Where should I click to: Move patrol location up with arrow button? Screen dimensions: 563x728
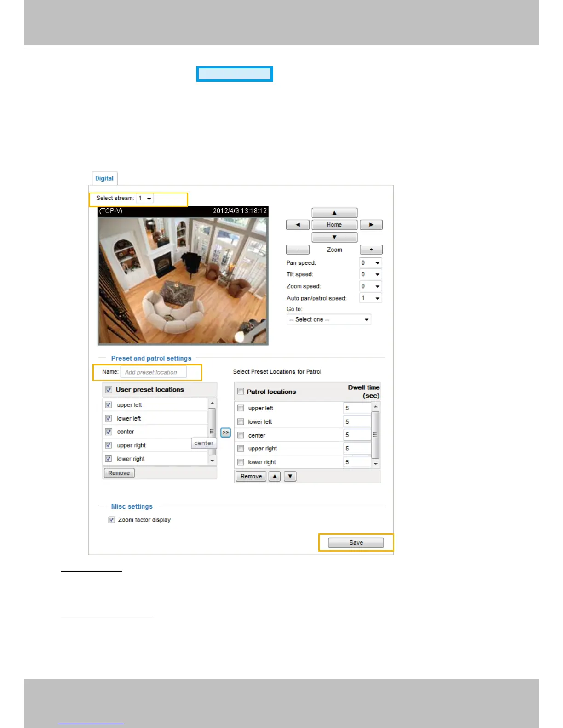click(x=275, y=476)
